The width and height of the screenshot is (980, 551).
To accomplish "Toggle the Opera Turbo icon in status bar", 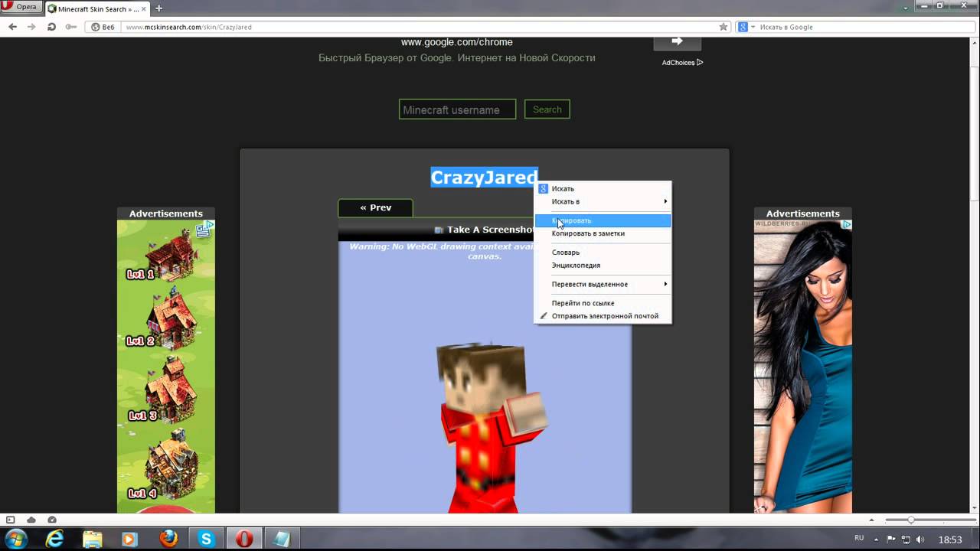I will coord(52,520).
